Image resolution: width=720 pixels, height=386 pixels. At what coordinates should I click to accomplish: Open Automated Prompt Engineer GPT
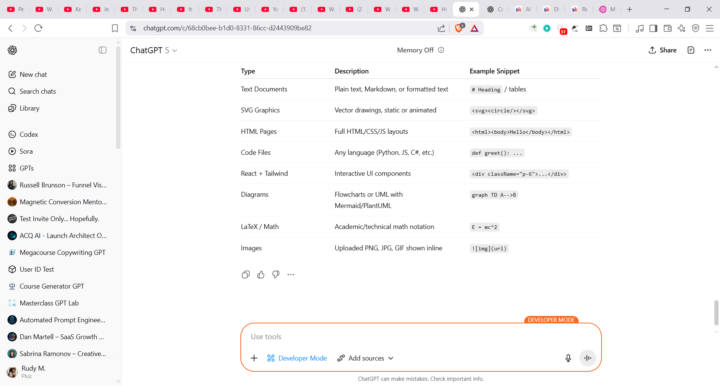(x=56, y=320)
